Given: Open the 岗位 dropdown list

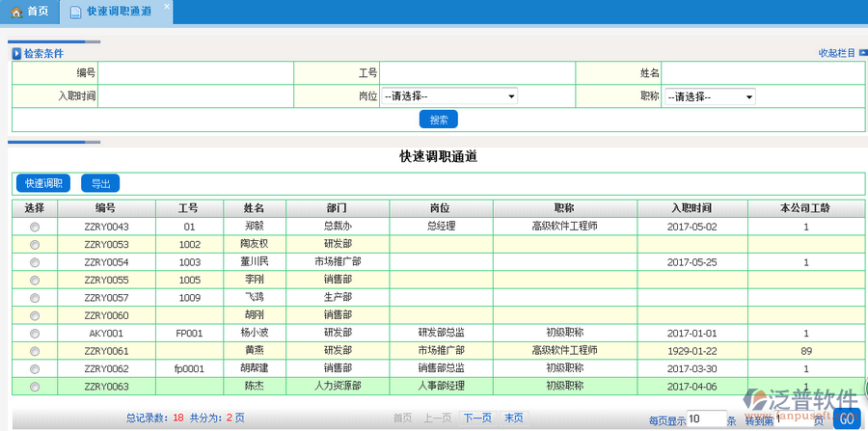Looking at the screenshot, I should point(449,96).
